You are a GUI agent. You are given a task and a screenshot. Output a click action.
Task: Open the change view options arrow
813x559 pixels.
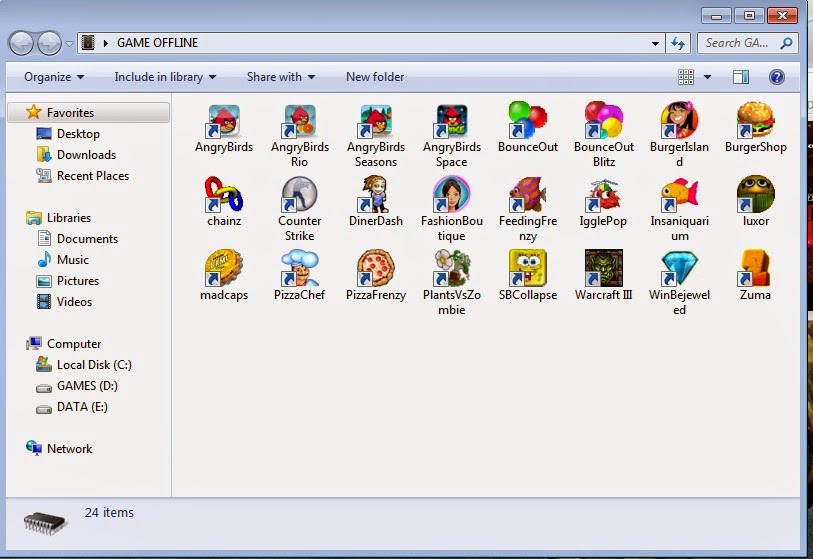[x=708, y=77]
